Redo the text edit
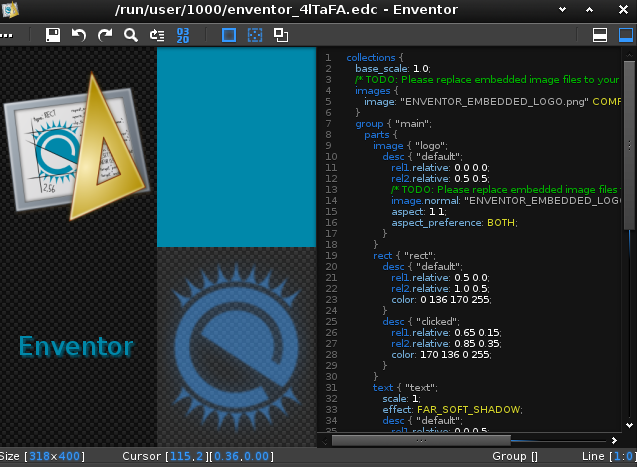 [x=105, y=35]
